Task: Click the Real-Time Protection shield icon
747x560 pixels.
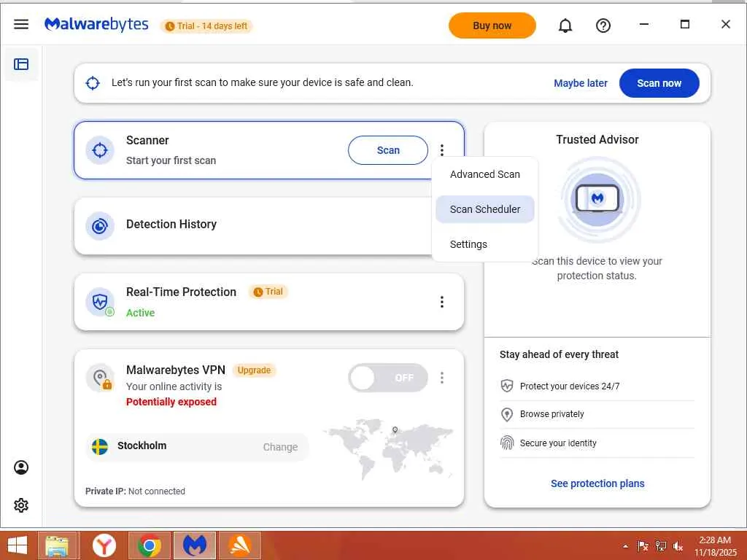Action: click(100, 302)
